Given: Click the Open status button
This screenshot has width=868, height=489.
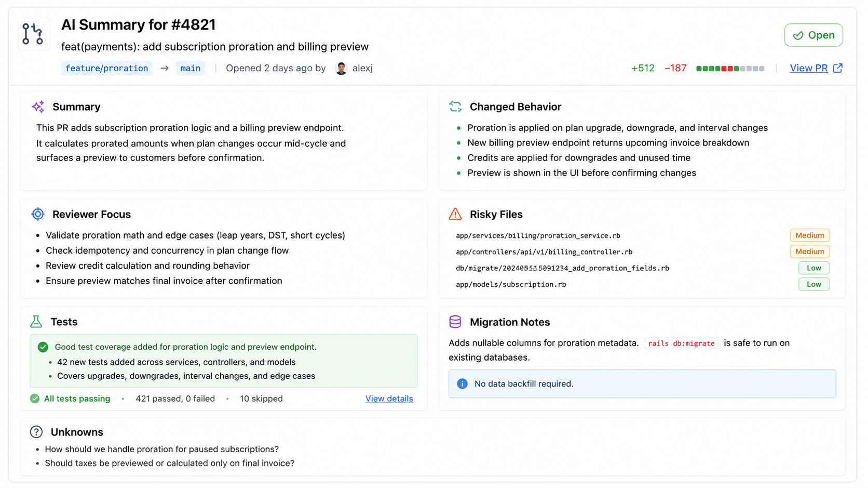Looking at the screenshot, I should pyautogui.click(x=813, y=35).
